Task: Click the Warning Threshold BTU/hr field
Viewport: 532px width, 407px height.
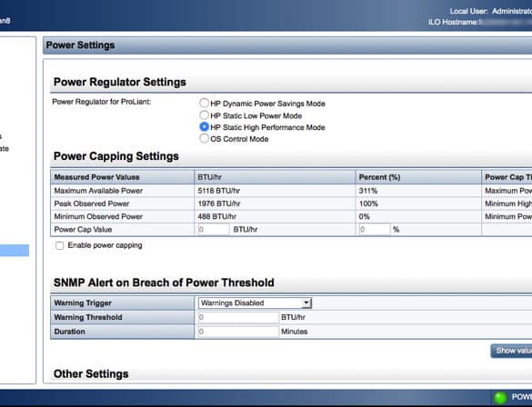Action: (x=238, y=318)
